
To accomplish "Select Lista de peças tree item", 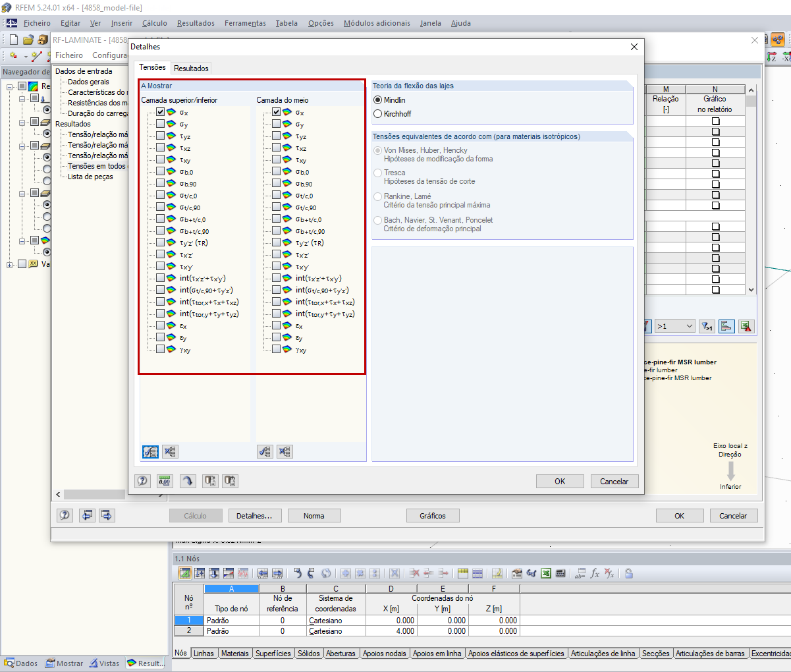I will click(x=90, y=177).
